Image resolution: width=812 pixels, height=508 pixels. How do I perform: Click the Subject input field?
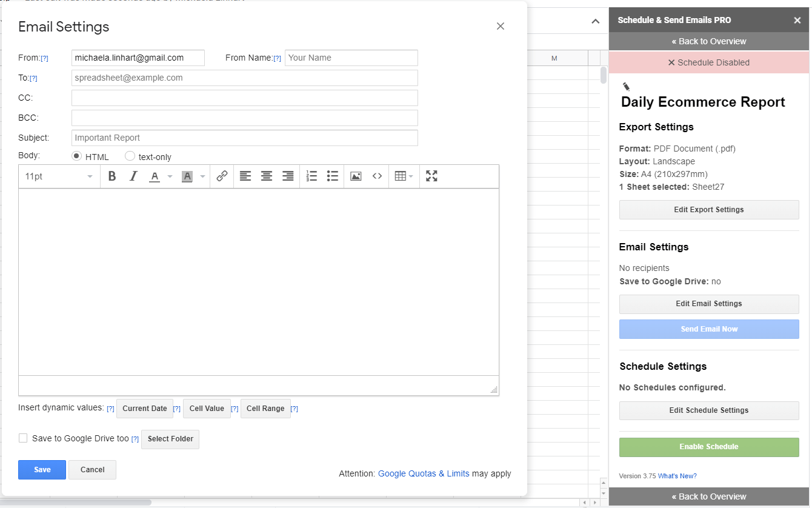(x=244, y=138)
